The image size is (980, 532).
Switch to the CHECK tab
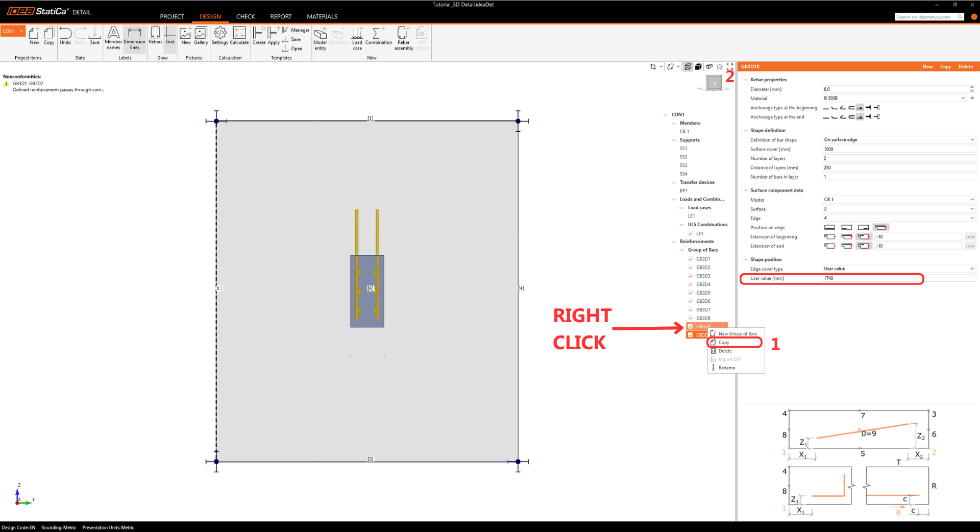click(246, 17)
